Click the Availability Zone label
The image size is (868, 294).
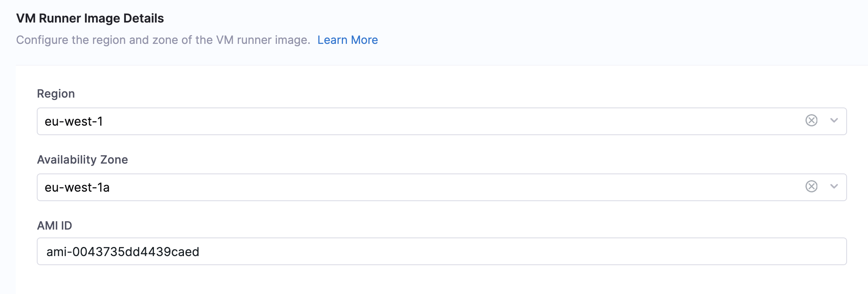tap(82, 160)
